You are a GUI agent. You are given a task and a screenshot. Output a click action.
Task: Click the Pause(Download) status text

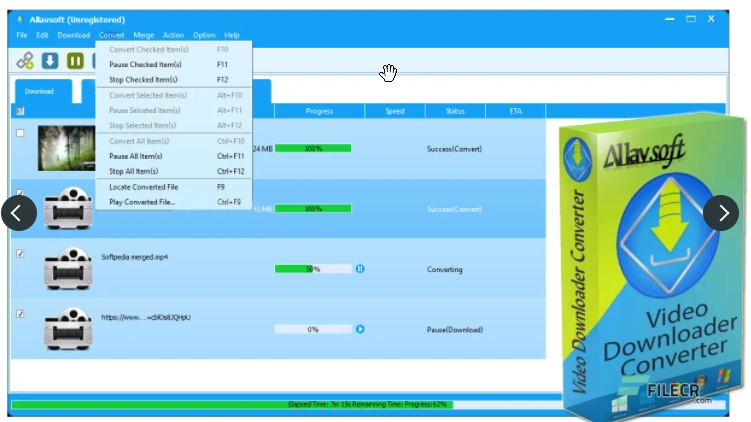point(455,330)
